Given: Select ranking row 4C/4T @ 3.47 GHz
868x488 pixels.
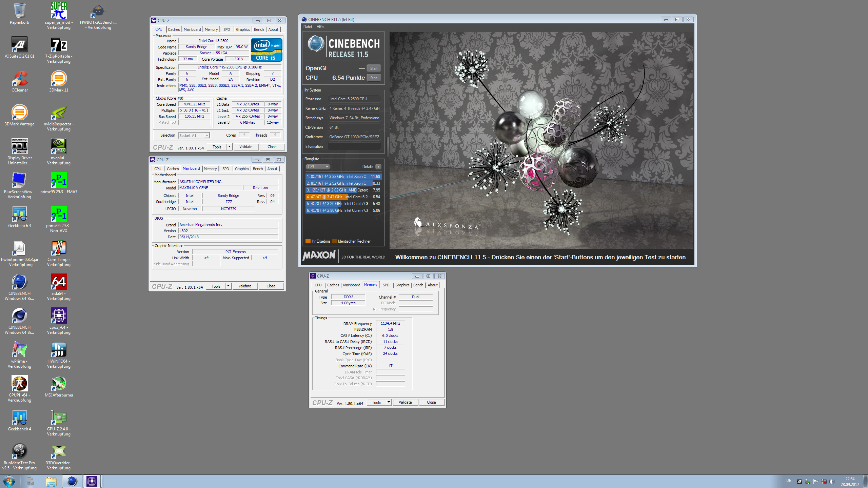Looking at the screenshot, I should click(343, 197).
